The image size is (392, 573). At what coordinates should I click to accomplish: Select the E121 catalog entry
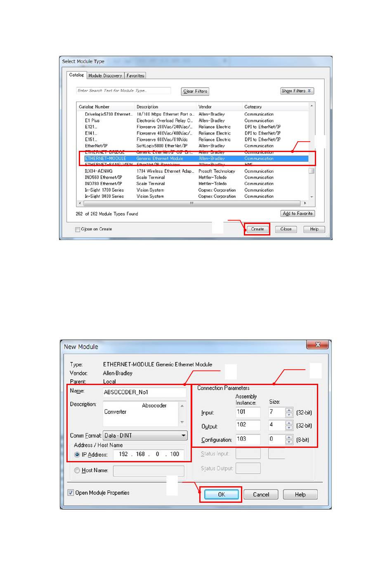[x=193, y=127]
